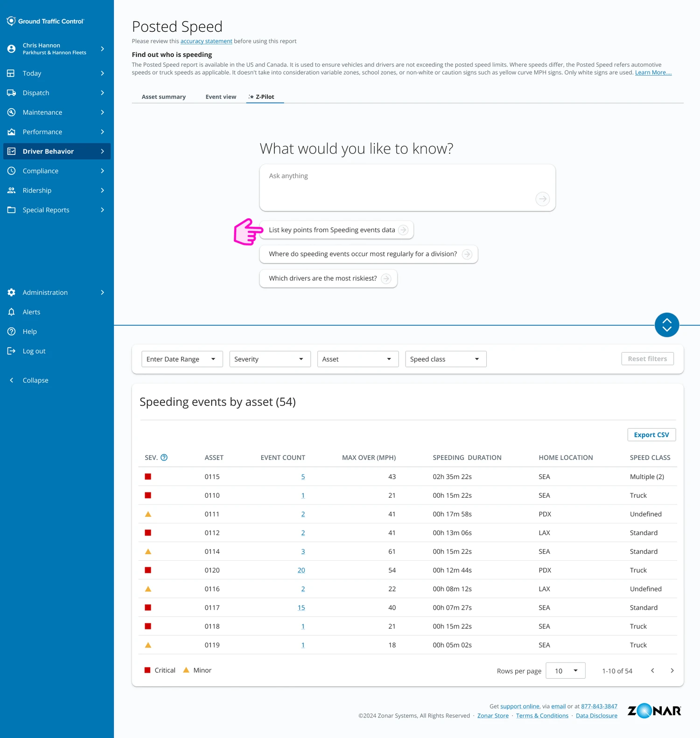
Task: Click the Learn More link
Action: tap(653, 72)
